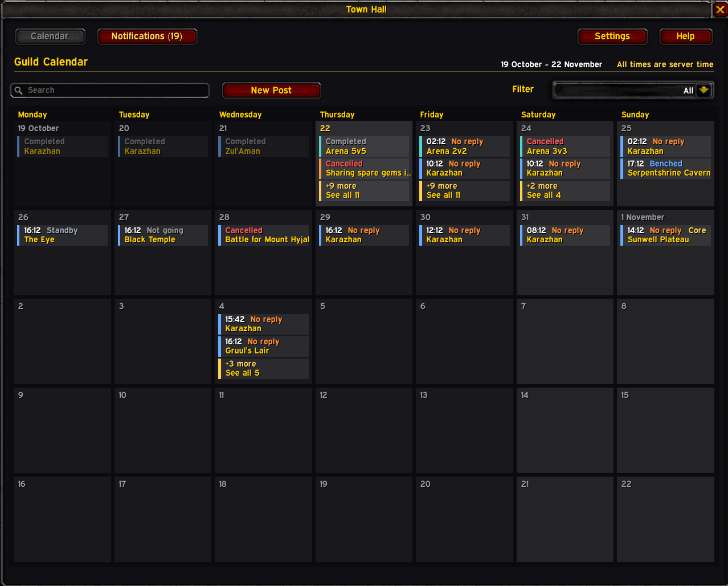Select the empty day cell 2
Image resolution: width=728 pixels, height=586 pixels.
point(62,341)
